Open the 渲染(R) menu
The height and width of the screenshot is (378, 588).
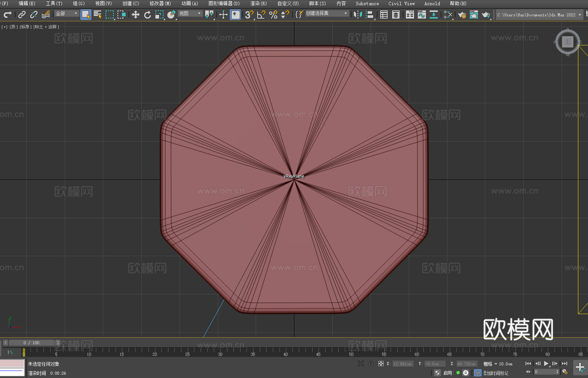point(258,3)
